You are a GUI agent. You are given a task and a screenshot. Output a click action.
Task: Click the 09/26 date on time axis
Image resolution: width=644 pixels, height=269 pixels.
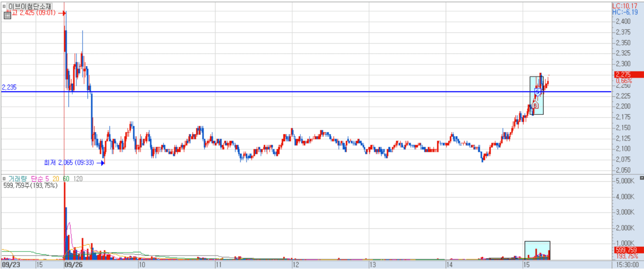pyautogui.click(x=73, y=265)
